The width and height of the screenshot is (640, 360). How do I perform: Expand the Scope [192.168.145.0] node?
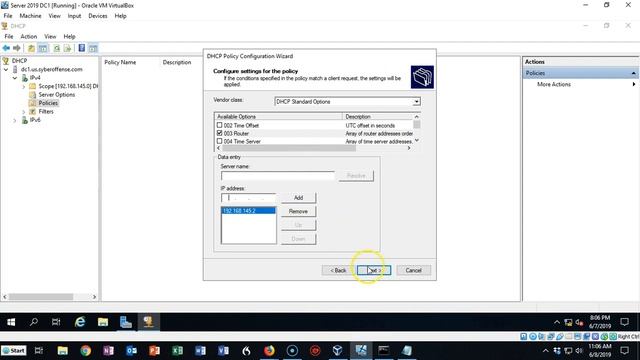tap(24, 86)
